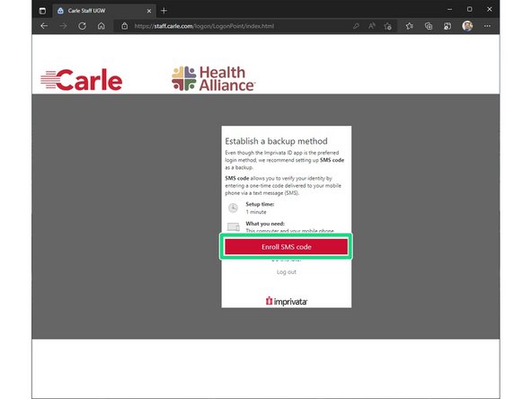Open the browser home page icon
This screenshot has width=532, height=399.
point(102,26)
